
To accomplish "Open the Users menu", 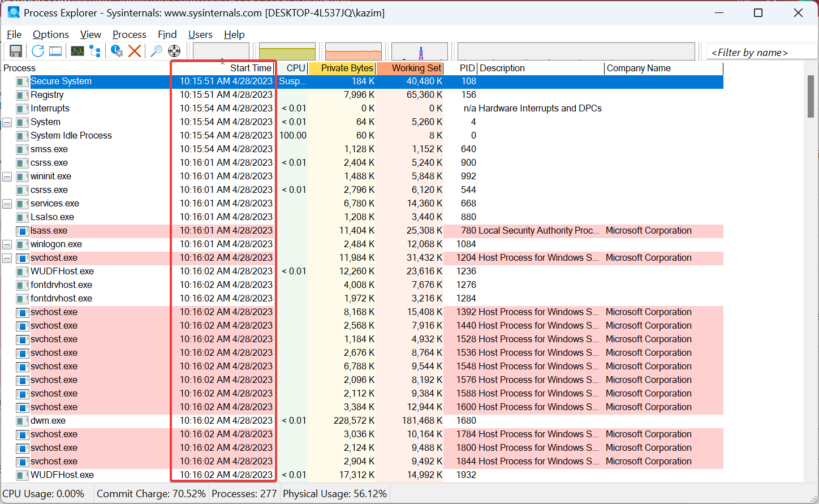I will click(x=200, y=35).
